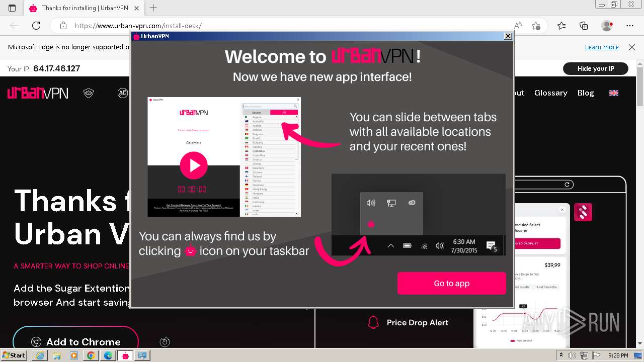Launch Internet Explorer from taskbar
The width and height of the screenshot is (644, 362).
click(40, 355)
